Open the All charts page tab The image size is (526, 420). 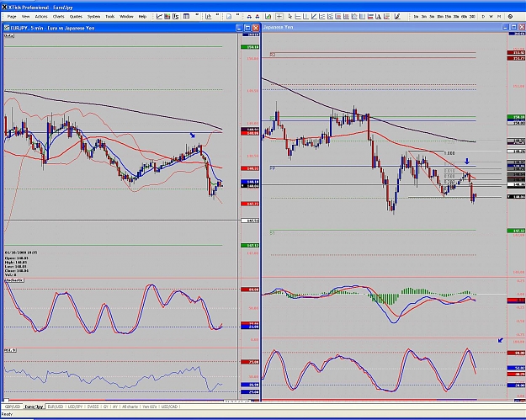tap(130, 407)
